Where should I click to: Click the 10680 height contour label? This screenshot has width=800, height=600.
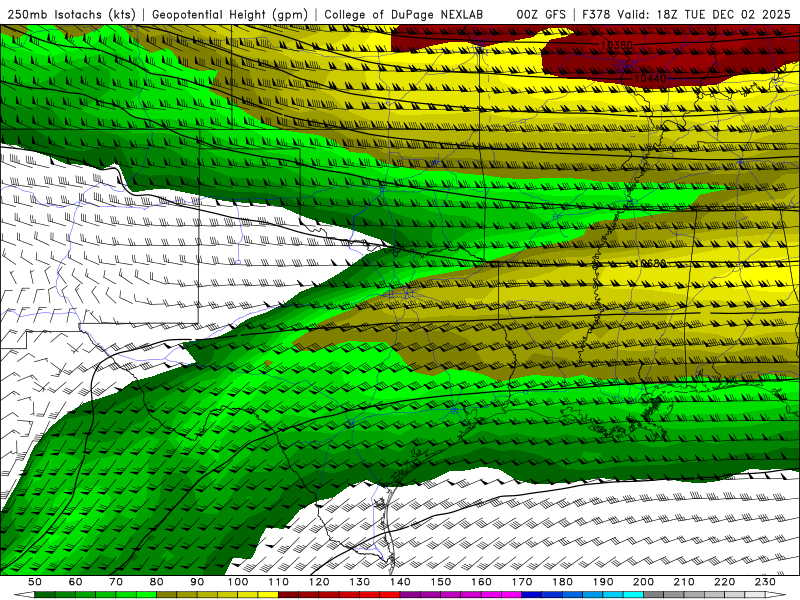(x=651, y=263)
